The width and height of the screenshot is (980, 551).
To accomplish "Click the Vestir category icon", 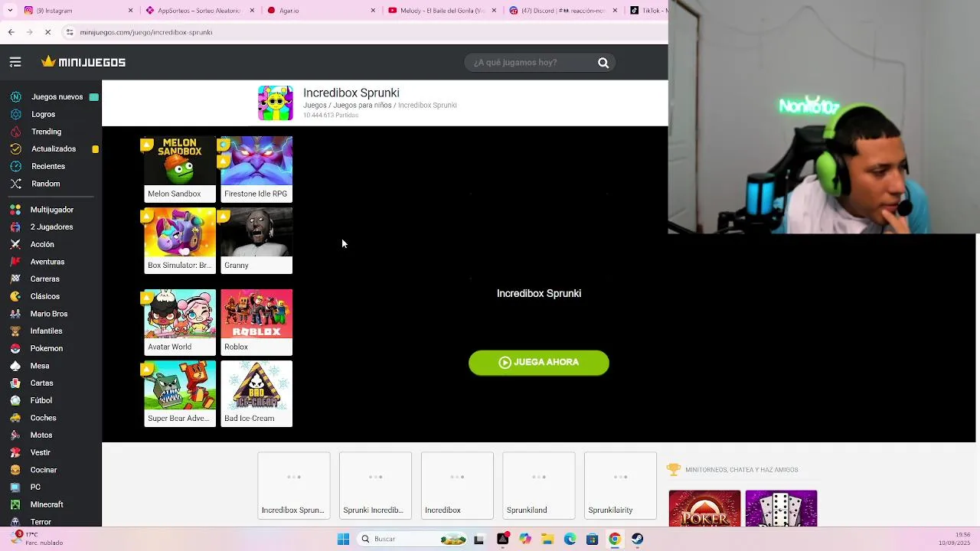I will click(15, 452).
